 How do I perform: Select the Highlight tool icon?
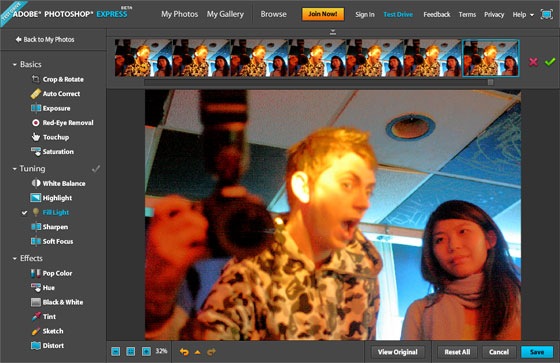(x=36, y=198)
